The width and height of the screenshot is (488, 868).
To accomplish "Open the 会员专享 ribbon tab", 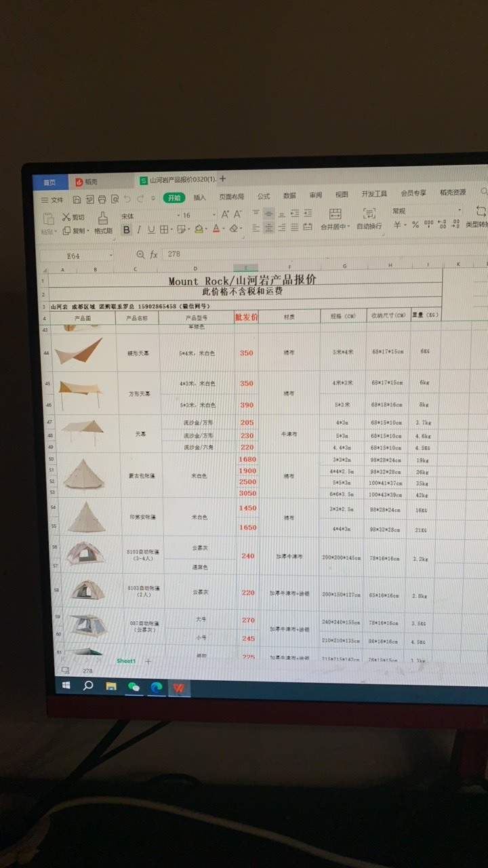I will click(413, 193).
